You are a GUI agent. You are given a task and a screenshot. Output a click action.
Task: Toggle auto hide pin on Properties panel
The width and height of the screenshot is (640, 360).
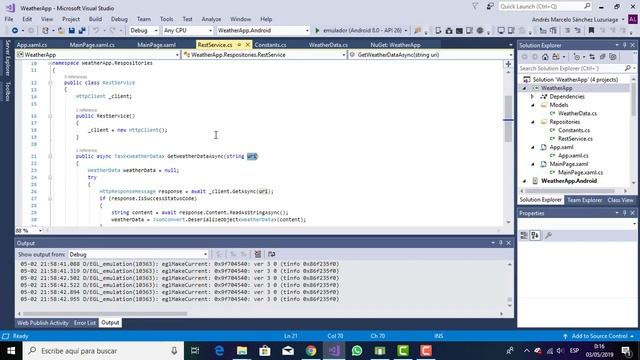(624, 213)
